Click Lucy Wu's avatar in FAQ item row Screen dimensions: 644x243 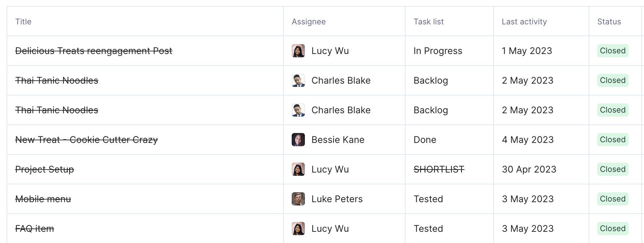click(x=298, y=229)
